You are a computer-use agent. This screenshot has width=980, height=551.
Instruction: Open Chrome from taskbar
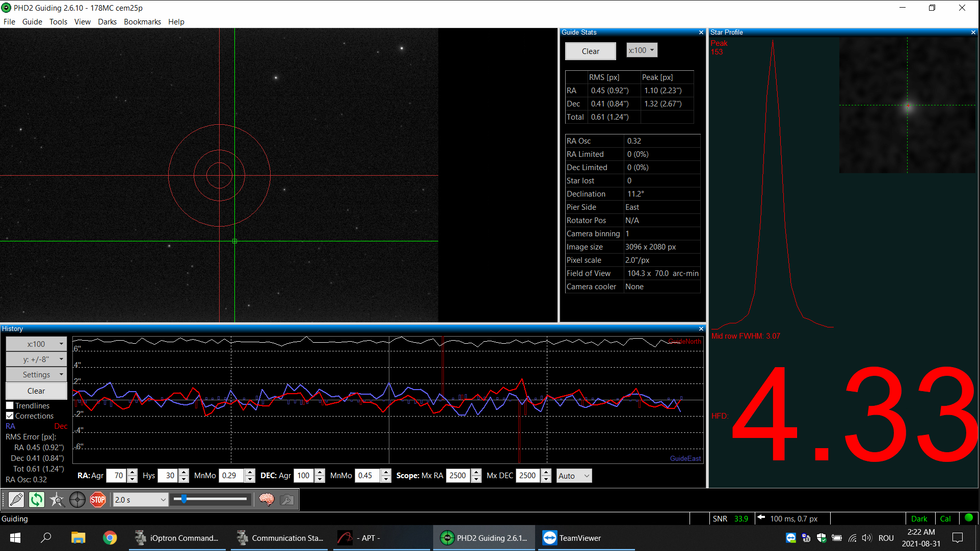pyautogui.click(x=110, y=538)
